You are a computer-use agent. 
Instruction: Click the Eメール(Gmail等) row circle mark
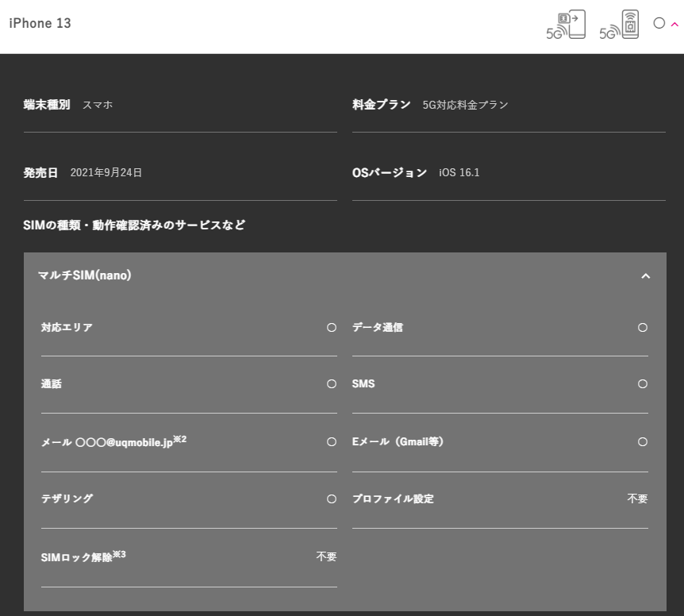click(643, 442)
